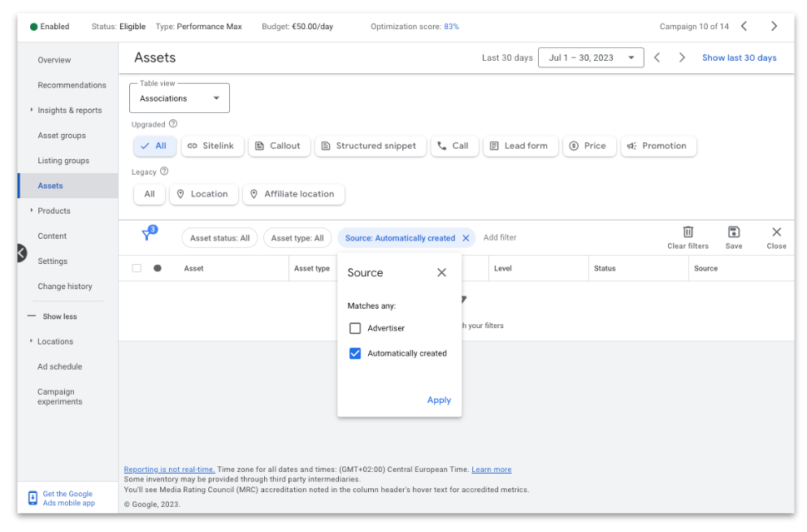807x532 pixels.
Task: Close the filter bar with X icon
Action: pos(776,232)
